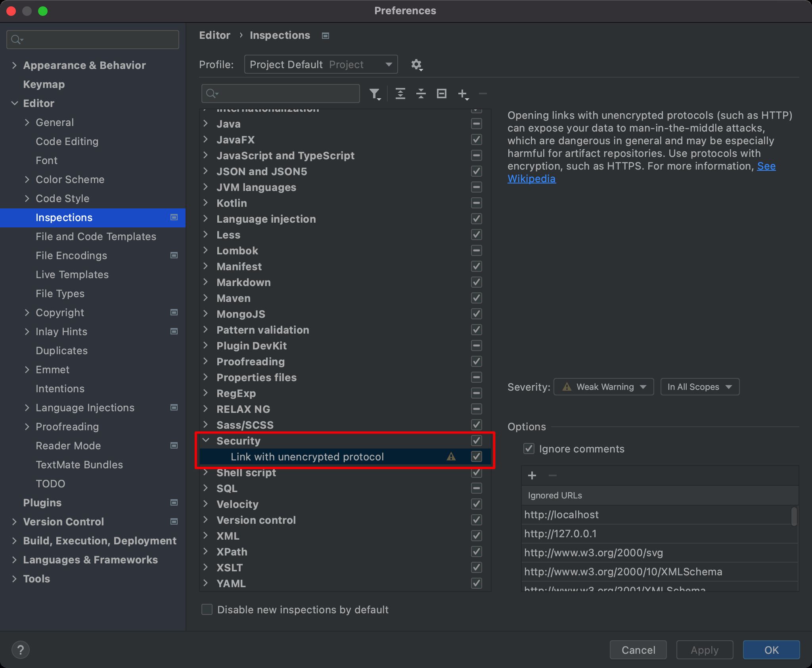This screenshot has height=668, width=812.
Task: Click the Cancel button
Action: point(638,650)
